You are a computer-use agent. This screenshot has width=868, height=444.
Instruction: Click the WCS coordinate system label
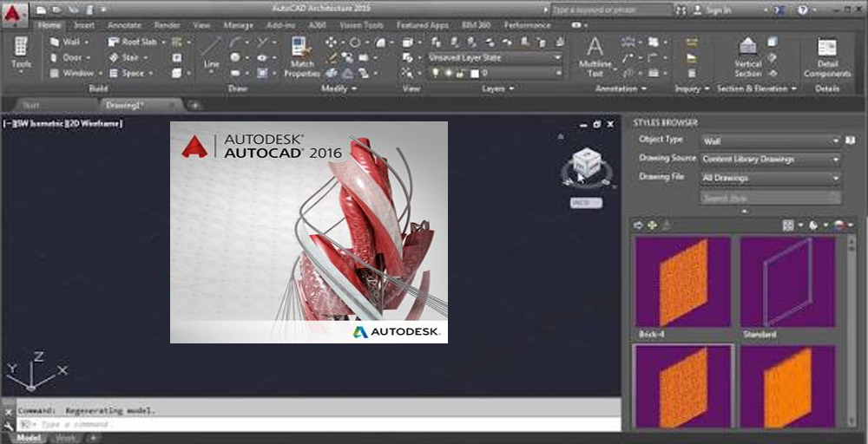586,203
